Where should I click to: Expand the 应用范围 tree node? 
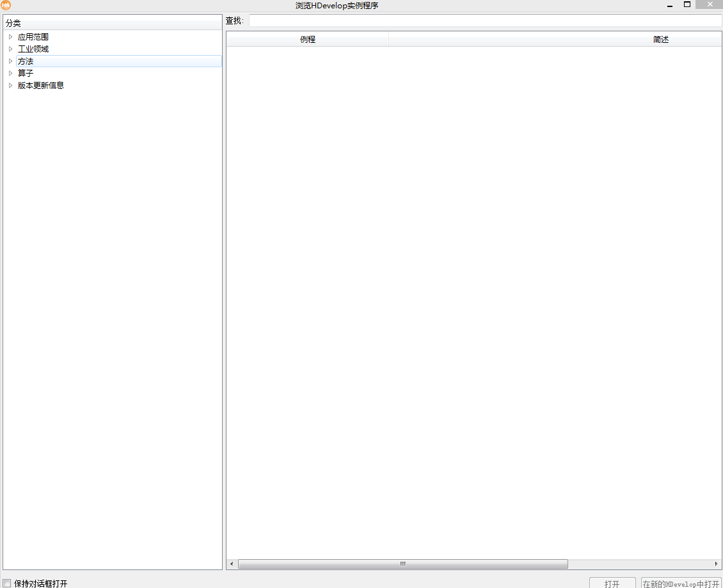pyautogui.click(x=11, y=37)
